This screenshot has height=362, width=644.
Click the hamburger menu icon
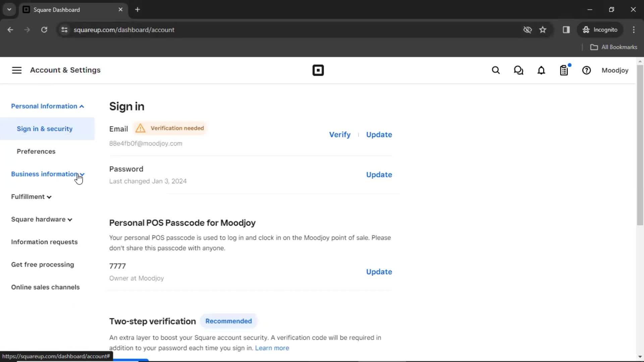[x=16, y=70]
